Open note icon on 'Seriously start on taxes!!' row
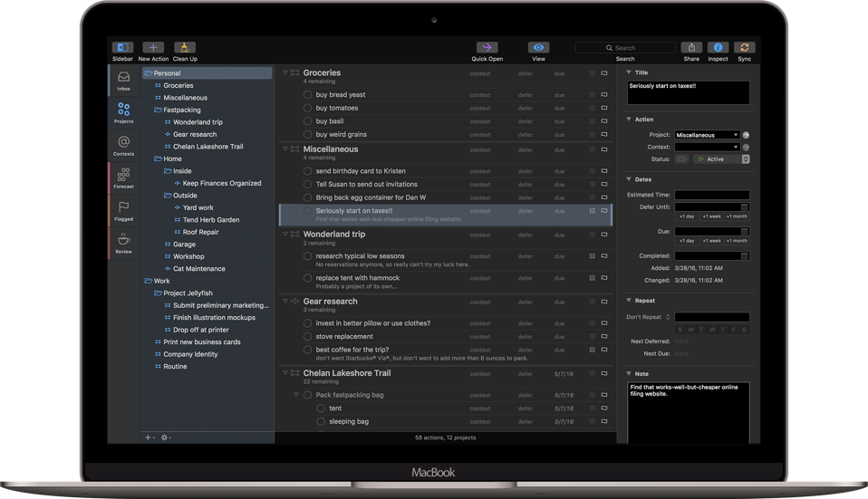The height and width of the screenshot is (499, 868). click(x=593, y=211)
